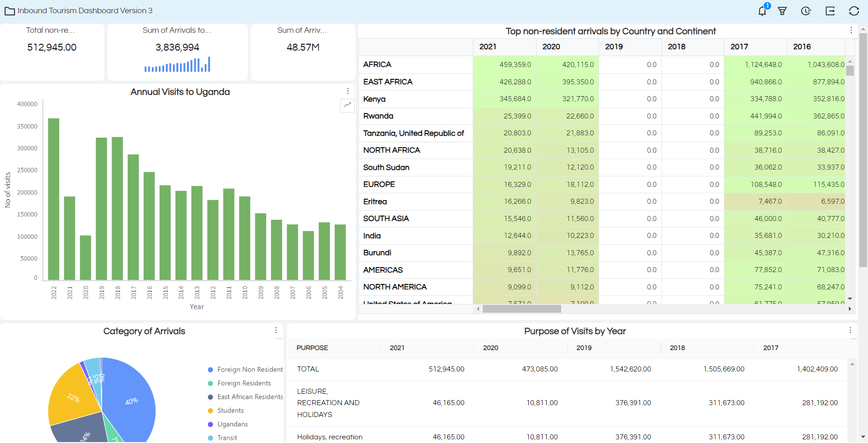
Task: Select the NORTH AFRICA row label
Action: pyautogui.click(x=392, y=150)
